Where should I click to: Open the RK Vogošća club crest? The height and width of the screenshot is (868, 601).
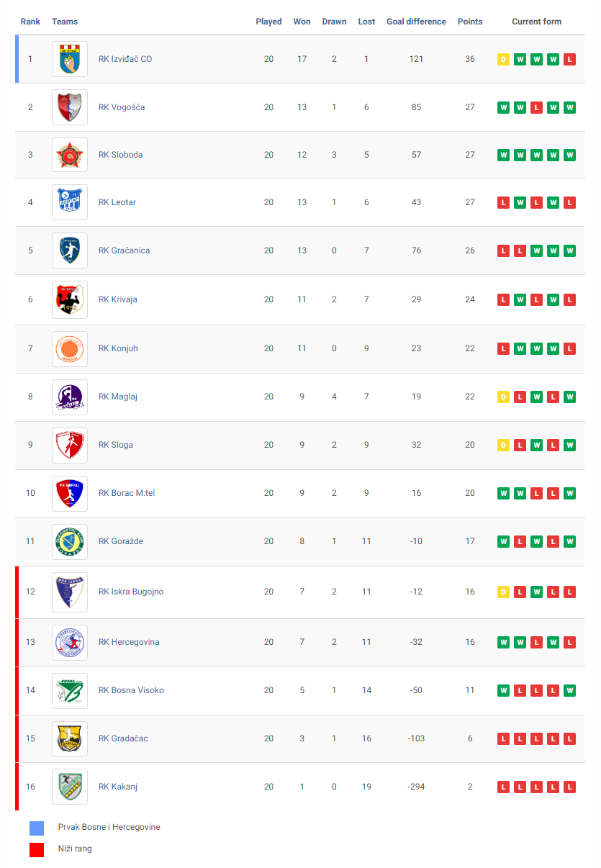point(70,107)
